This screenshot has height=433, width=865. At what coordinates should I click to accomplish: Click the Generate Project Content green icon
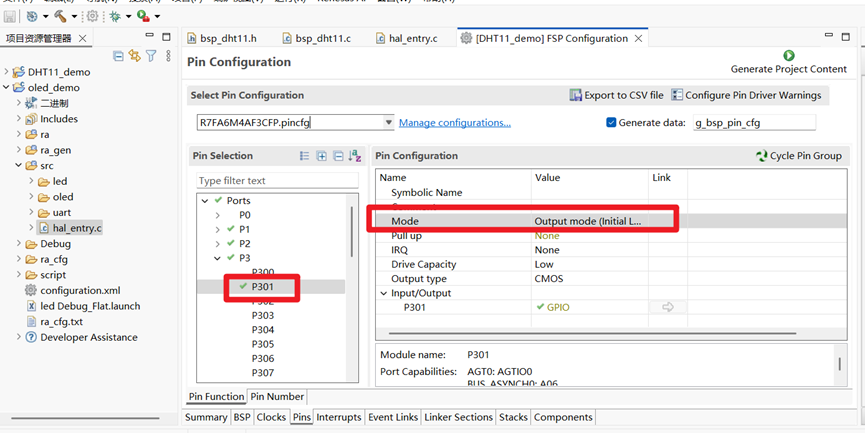point(788,55)
